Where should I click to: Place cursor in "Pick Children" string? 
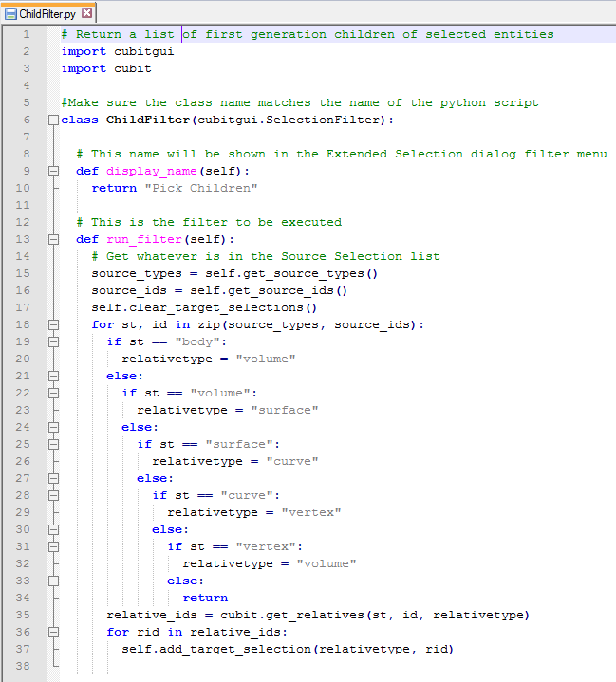(x=200, y=188)
